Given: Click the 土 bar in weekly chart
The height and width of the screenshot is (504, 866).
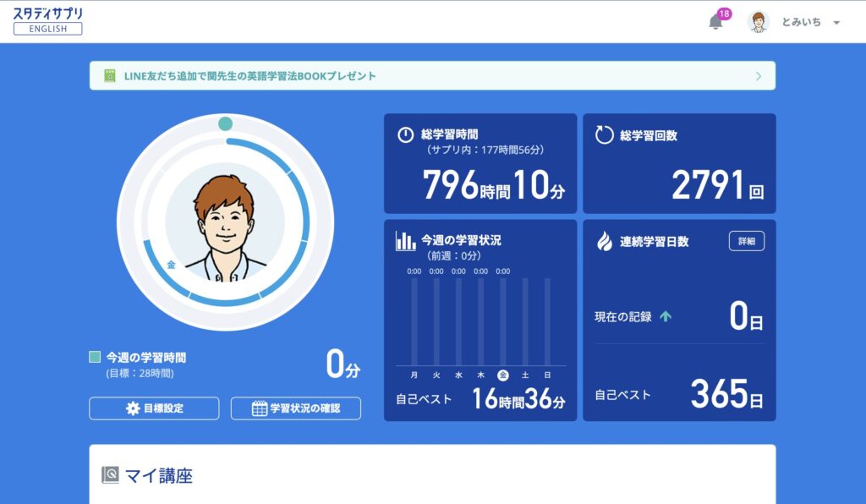Looking at the screenshot, I should (x=525, y=322).
